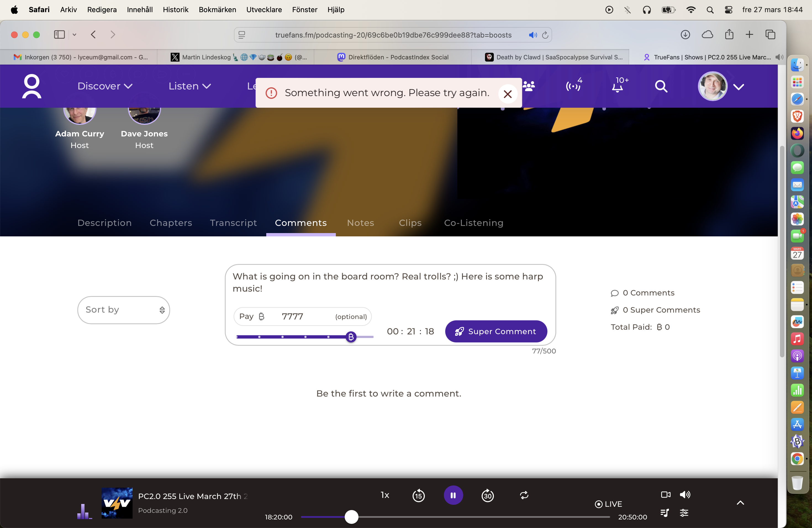This screenshot has width=812, height=528.
Task: Click the bitcoin payment amount slider handle
Action: point(351,337)
